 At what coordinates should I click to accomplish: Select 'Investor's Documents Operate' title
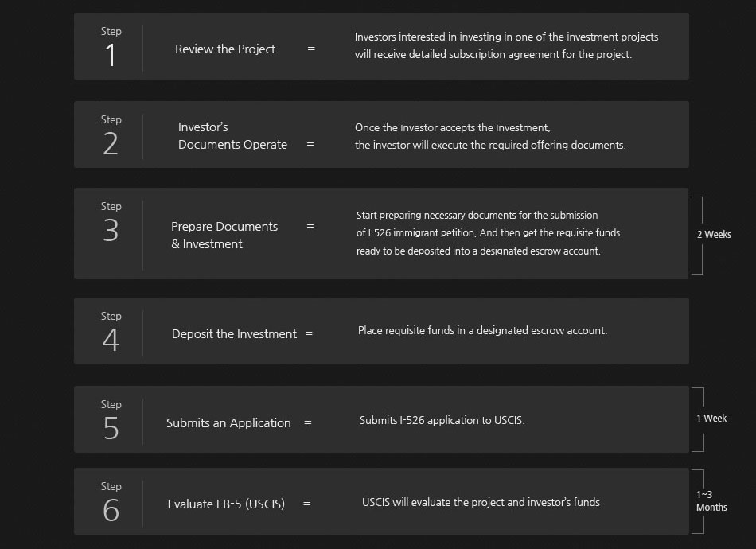(x=232, y=136)
